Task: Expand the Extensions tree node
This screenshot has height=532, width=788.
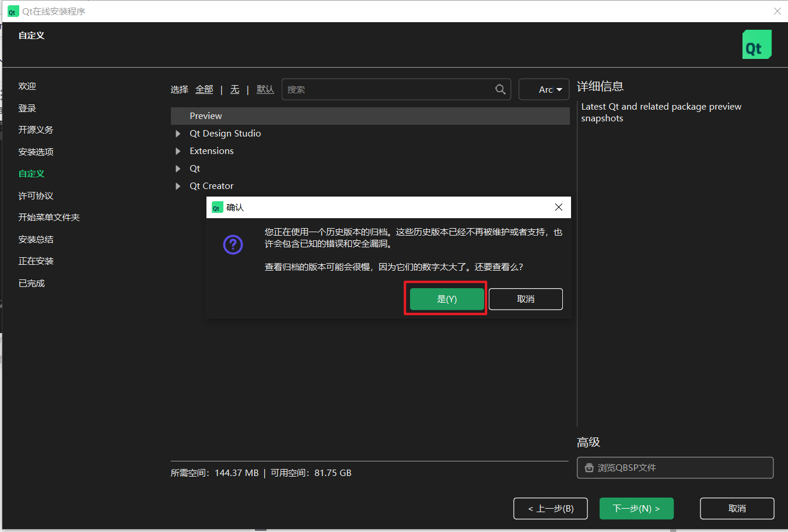Action: coord(178,151)
